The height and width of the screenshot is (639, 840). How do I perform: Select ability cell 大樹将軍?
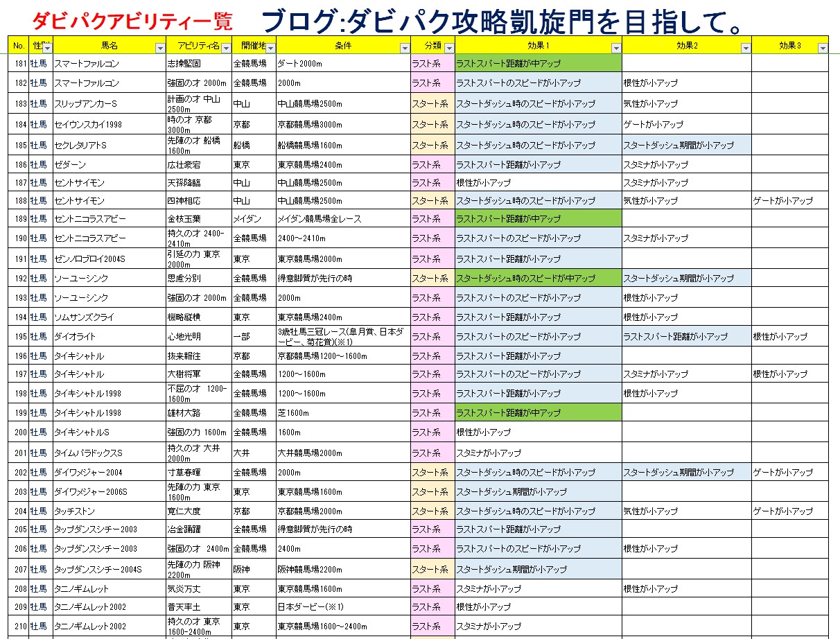click(198, 374)
